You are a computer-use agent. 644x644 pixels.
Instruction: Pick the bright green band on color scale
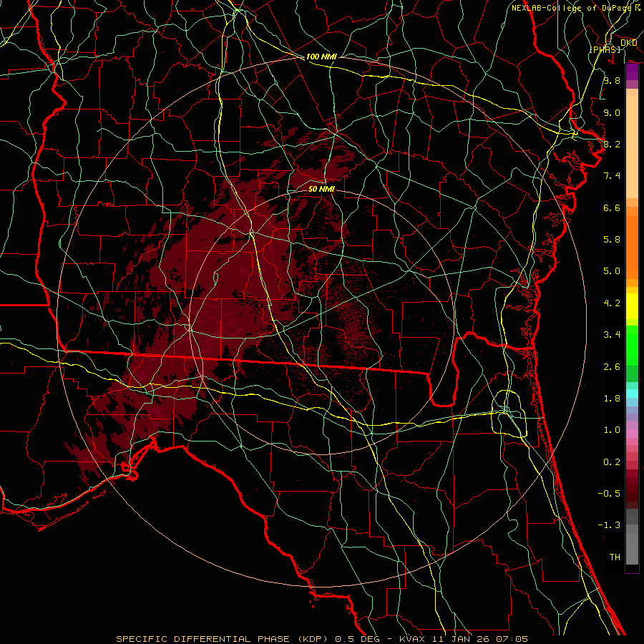tap(632, 345)
